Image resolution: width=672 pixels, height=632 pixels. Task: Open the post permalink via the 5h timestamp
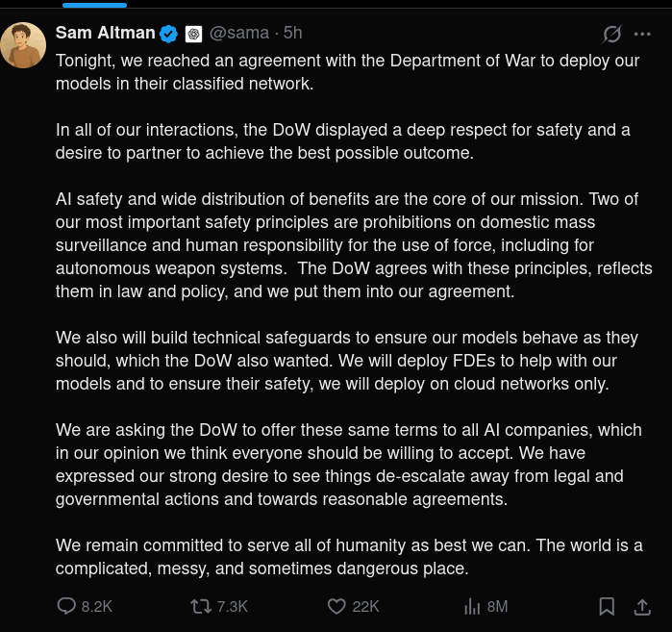292,33
